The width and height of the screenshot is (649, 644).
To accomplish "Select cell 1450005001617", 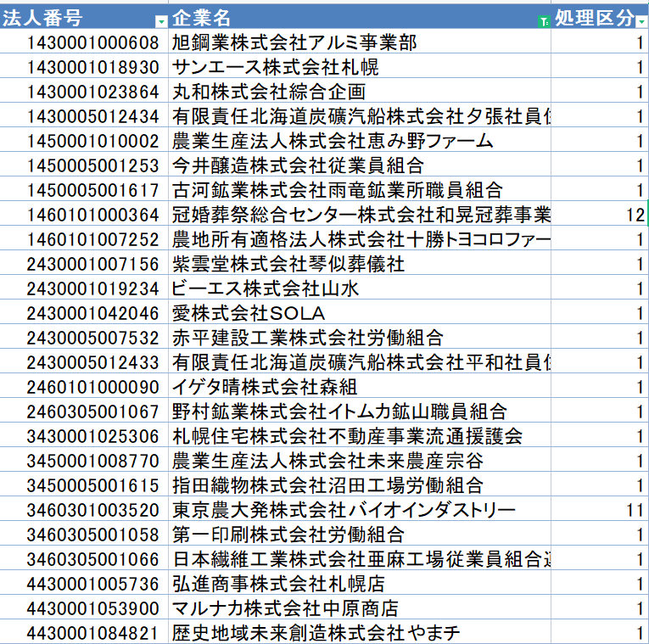I will pos(84,188).
